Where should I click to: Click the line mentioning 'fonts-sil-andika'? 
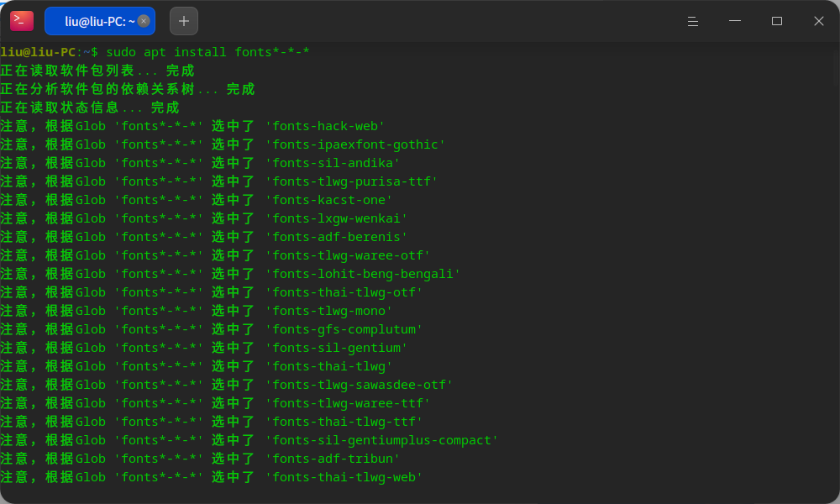[x=200, y=163]
